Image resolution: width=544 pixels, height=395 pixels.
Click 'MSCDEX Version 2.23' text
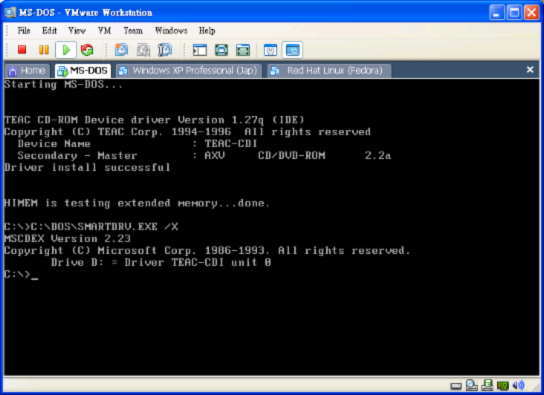click(x=67, y=239)
